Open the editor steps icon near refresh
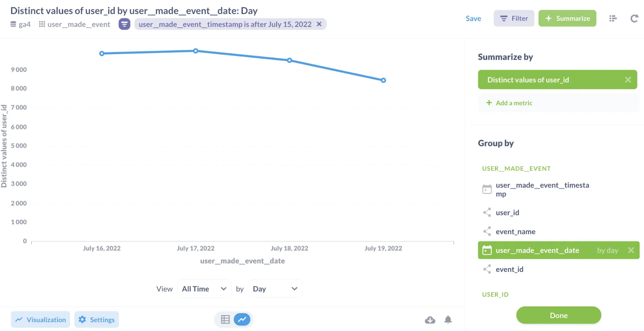Screen dimensions: 644x331 coord(613,18)
